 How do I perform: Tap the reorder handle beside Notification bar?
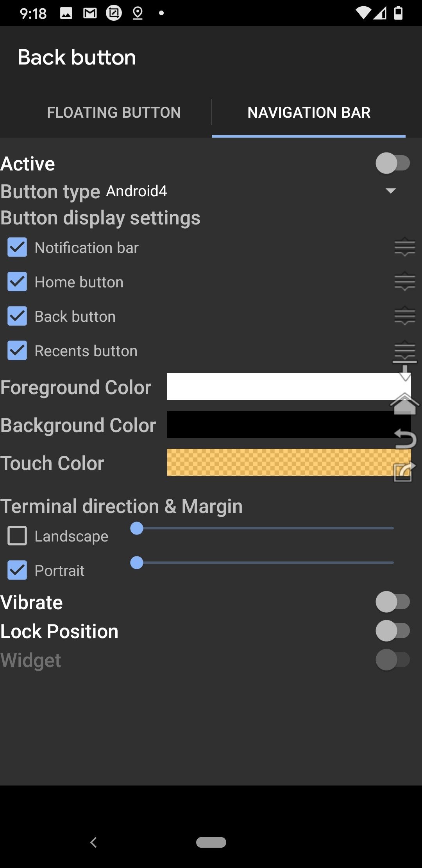[x=405, y=247]
